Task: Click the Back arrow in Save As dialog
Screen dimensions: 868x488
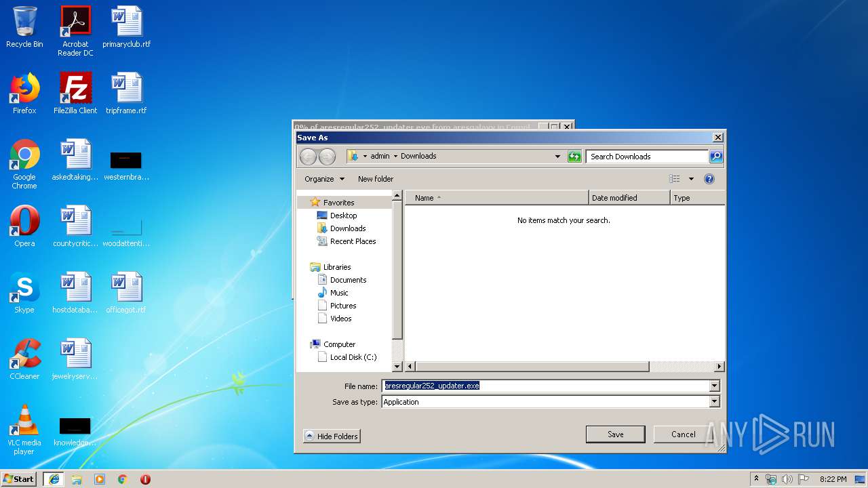Action: point(308,157)
